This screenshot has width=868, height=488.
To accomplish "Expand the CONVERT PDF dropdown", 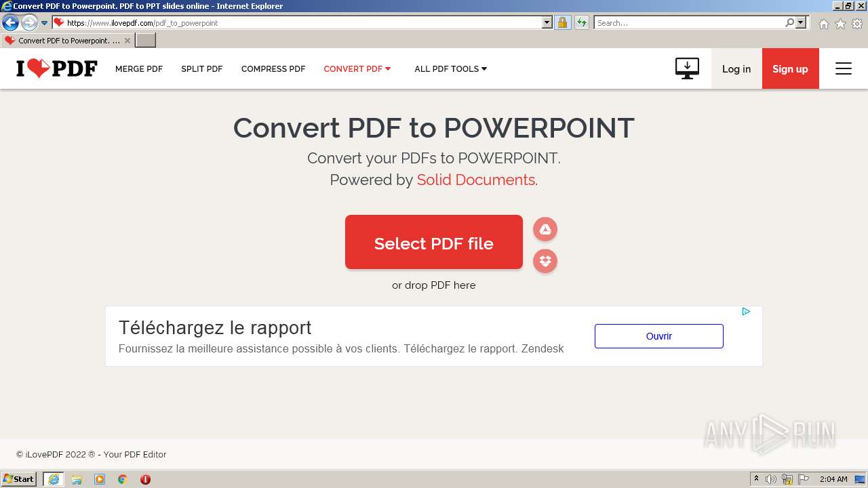I will 357,68.
